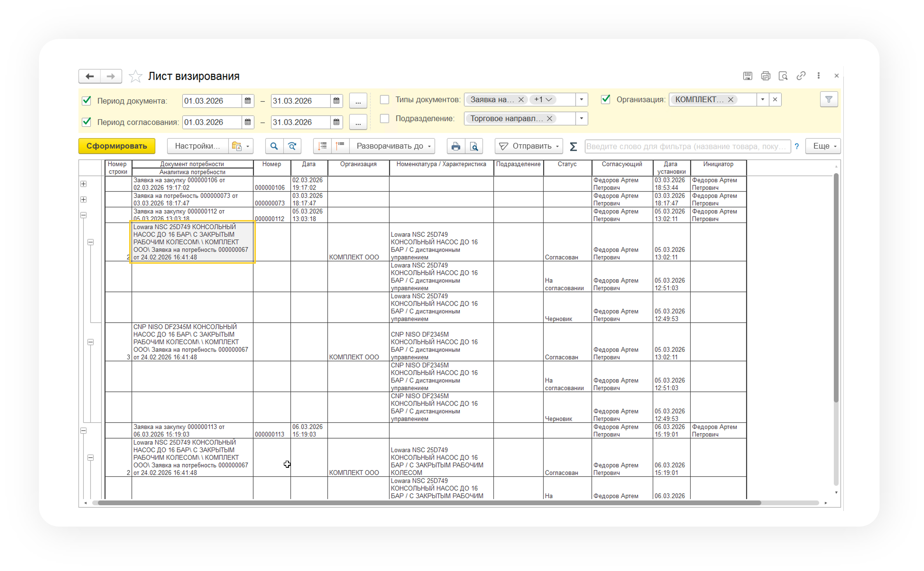This screenshot has width=924, height=571.
Task: Expand Заявка на закупку 000000106 row
Action: click(x=83, y=184)
